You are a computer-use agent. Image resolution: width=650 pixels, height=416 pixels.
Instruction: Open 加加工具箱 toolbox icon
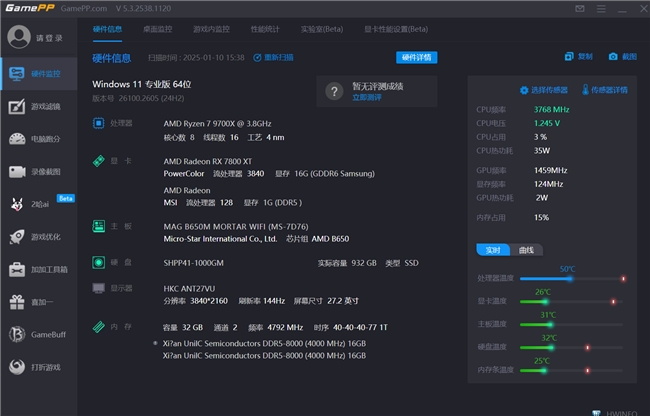click(x=17, y=269)
